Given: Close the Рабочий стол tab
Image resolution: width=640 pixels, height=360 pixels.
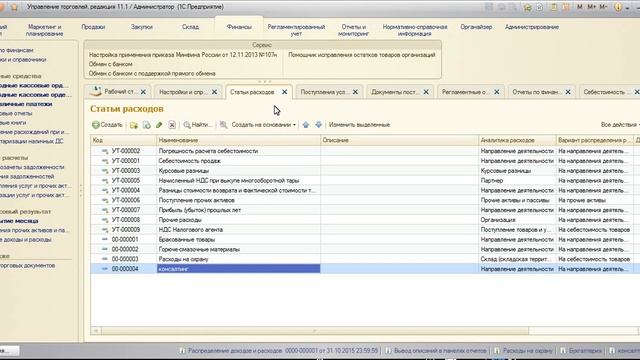Looking at the screenshot, I should pyautogui.click(x=143, y=92).
